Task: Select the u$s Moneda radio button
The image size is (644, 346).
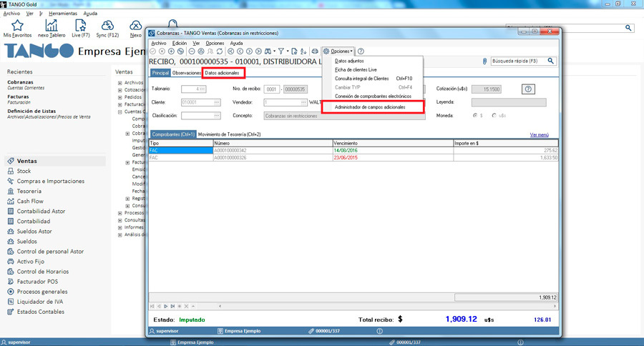Action: [494, 116]
